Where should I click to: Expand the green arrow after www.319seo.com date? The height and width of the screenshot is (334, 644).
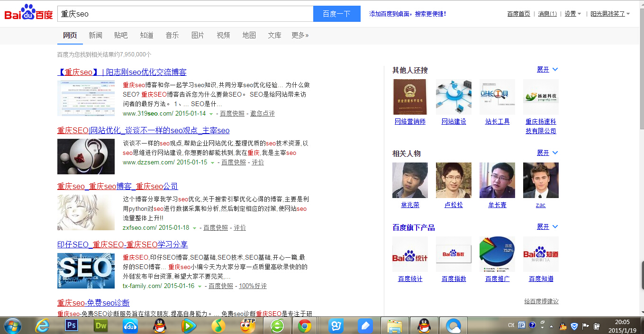211,114
